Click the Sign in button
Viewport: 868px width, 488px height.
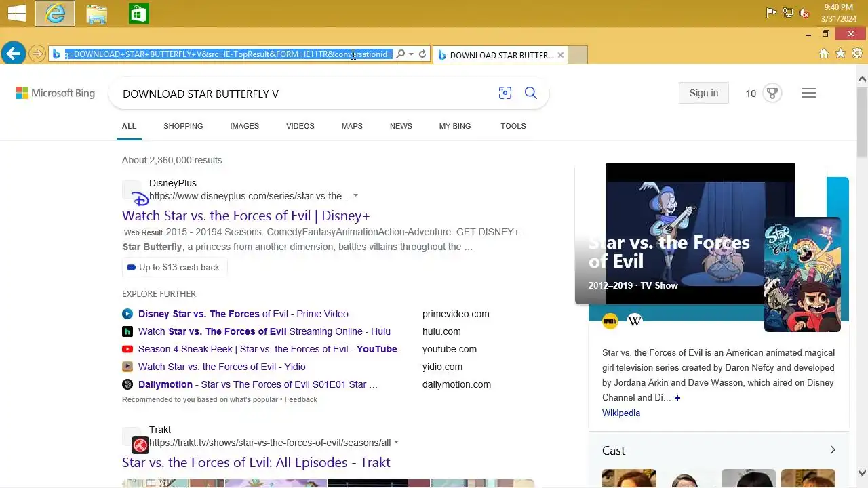(x=703, y=93)
